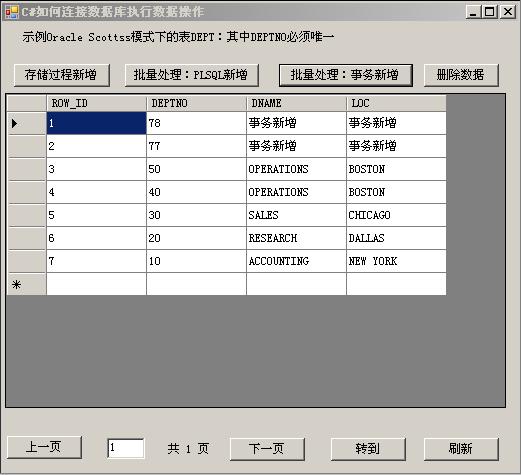Maximize the window

(490, 12)
